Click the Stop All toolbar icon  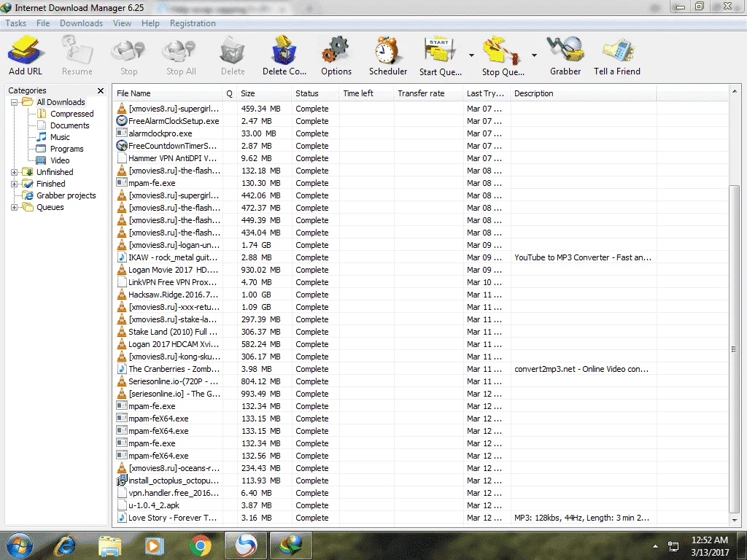179,52
